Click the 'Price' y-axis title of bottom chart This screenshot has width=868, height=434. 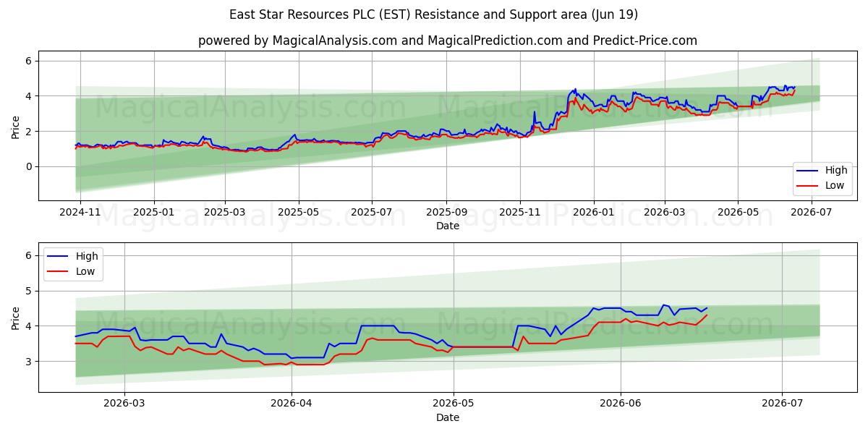point(16,317)
